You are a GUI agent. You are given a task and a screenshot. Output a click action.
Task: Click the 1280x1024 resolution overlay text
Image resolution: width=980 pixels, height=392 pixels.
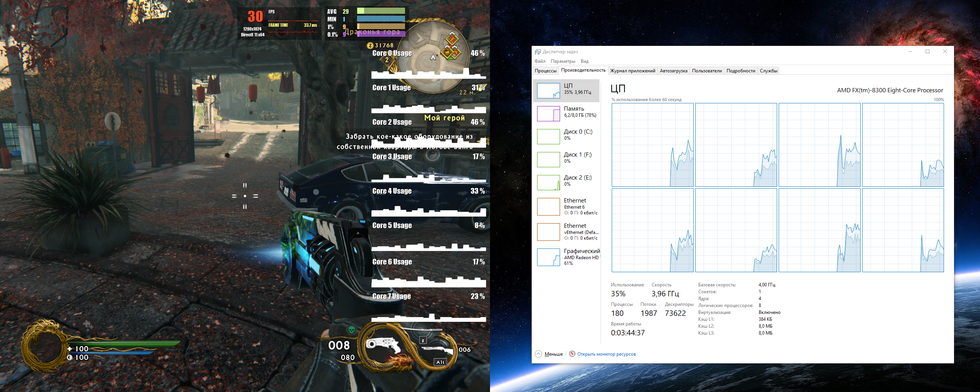252,29
